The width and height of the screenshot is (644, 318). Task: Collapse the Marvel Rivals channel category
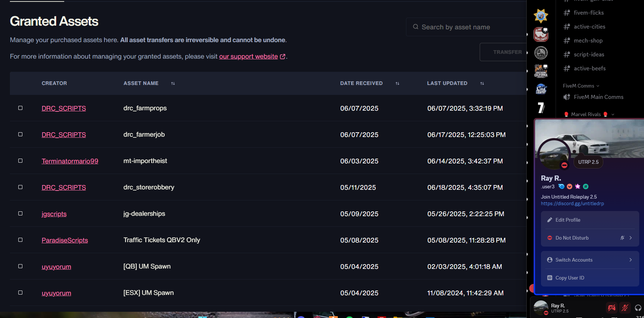click(x=589, y=114)
